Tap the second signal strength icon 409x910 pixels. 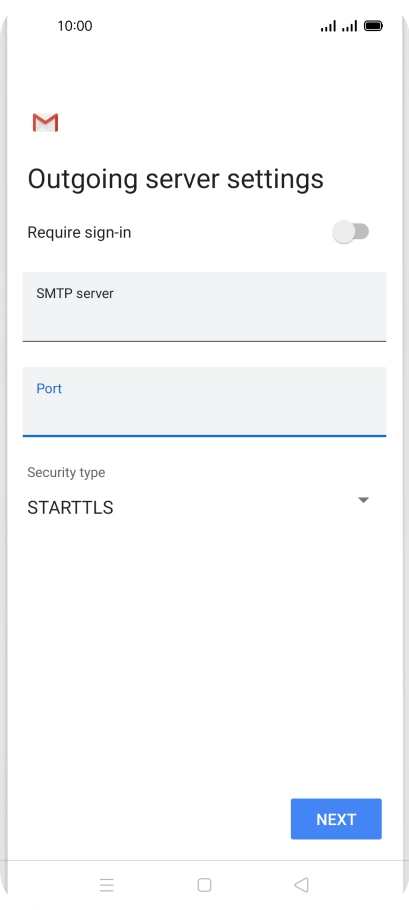click(x=349, y=26)
